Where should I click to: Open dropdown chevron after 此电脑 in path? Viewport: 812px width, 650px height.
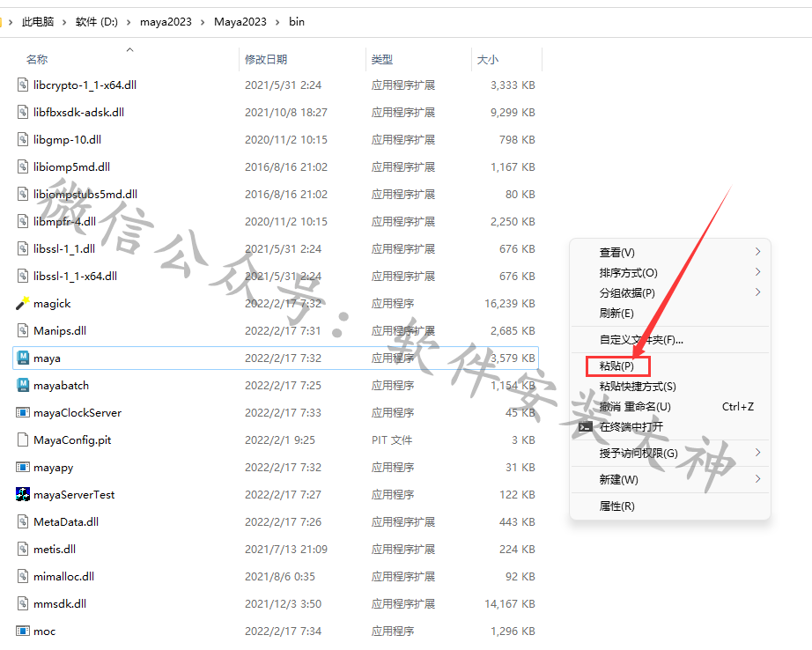pyautogui.click(x=64, y=22)
